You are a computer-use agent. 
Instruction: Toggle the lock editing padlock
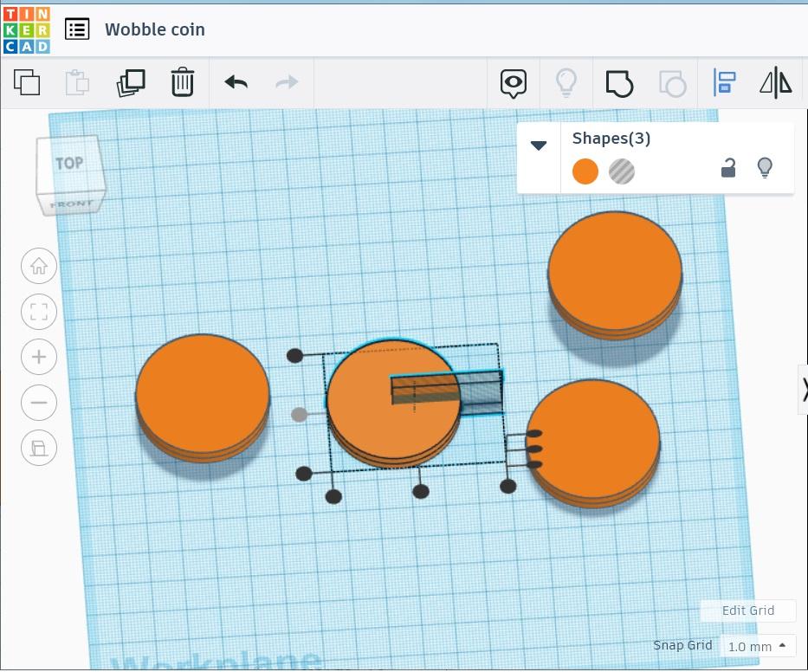(x=728, y=168)
